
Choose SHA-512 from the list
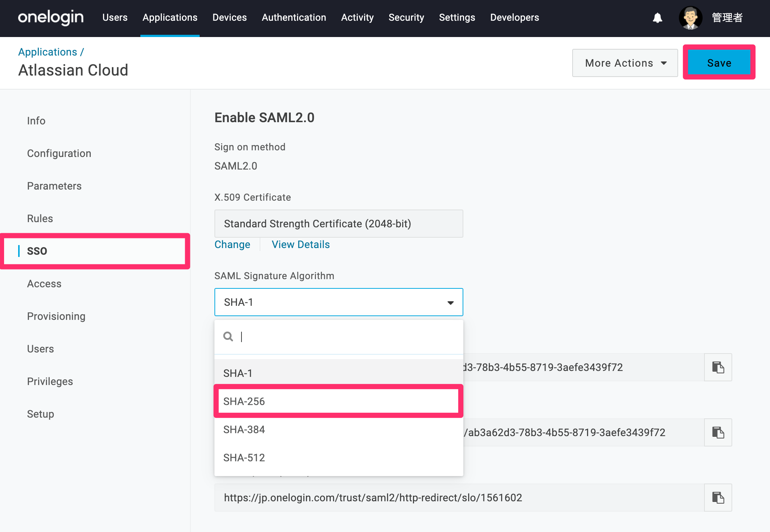(x=339, y=458)
